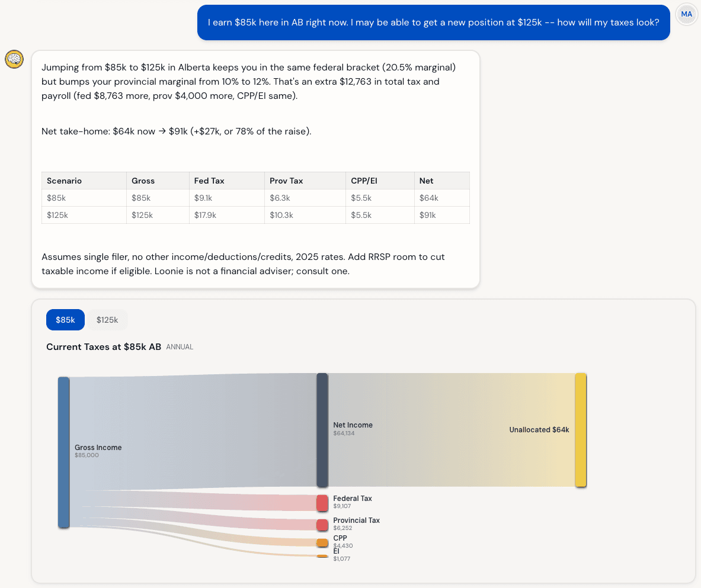Click the orange CPP node

322,542
